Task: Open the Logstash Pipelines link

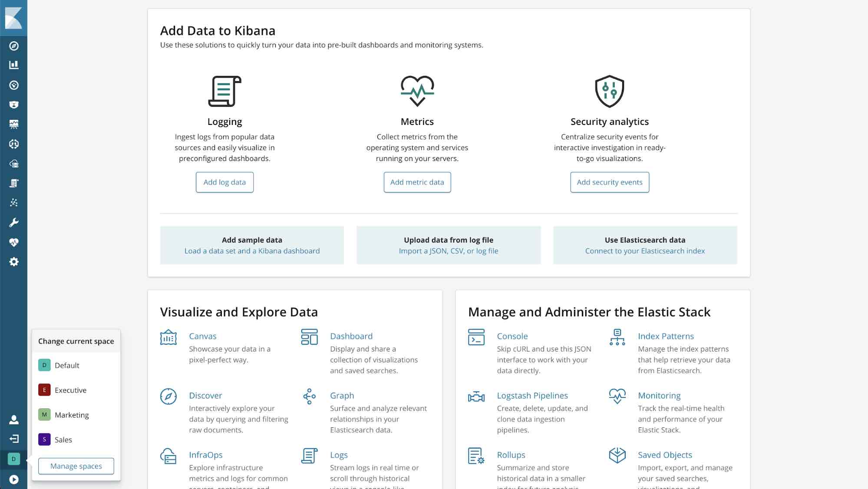Action: tap(532, 396)
